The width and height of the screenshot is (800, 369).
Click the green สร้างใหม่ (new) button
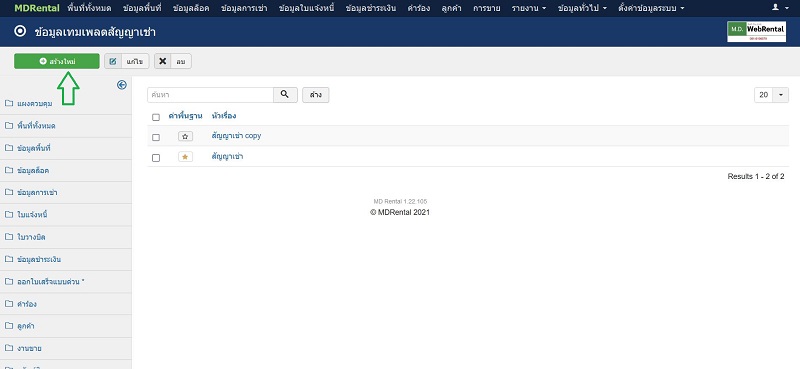pos(57,61)
